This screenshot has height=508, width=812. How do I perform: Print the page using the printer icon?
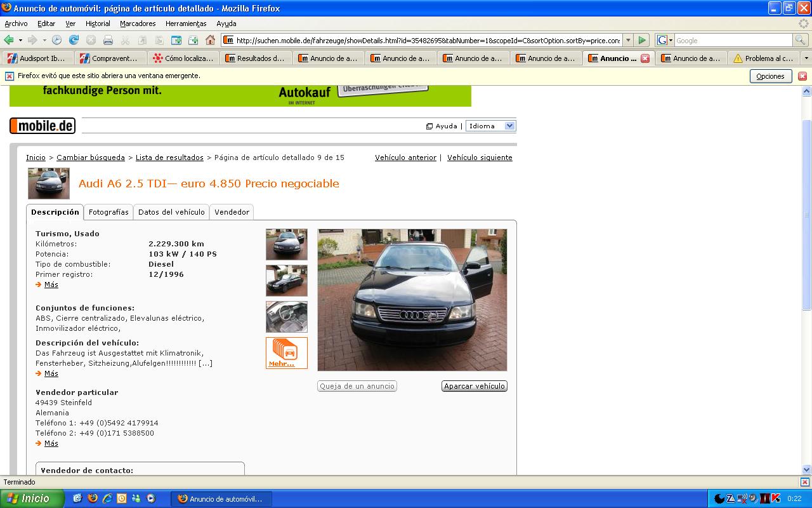pos(108,40)
